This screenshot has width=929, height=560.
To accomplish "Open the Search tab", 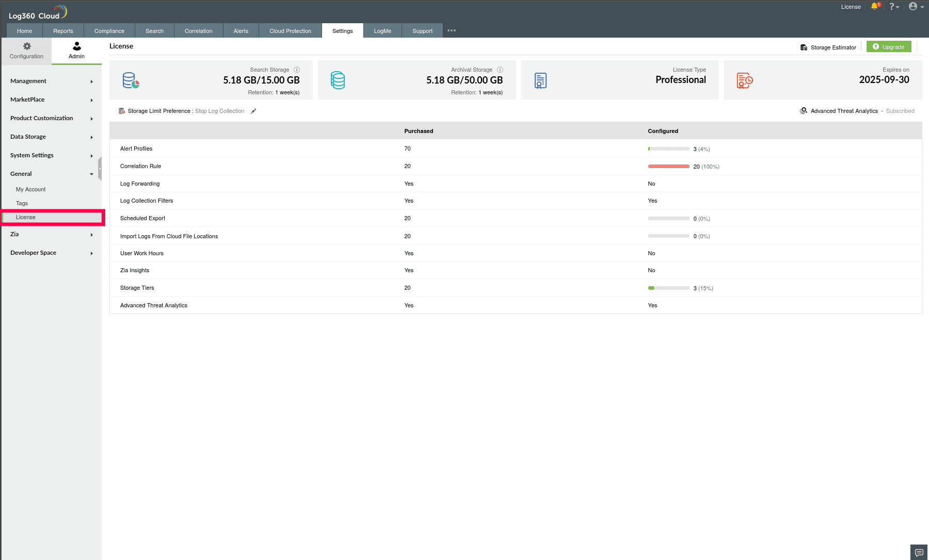I will [154, 31].
